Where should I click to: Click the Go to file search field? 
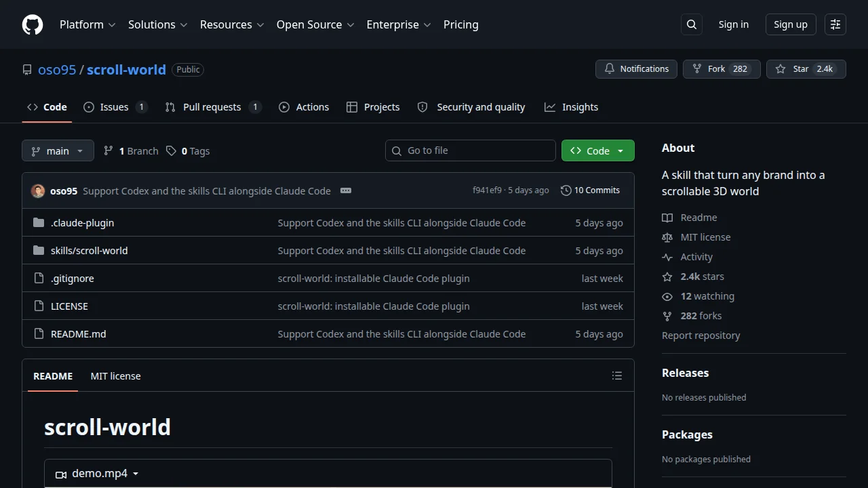[x=471, y=150]
